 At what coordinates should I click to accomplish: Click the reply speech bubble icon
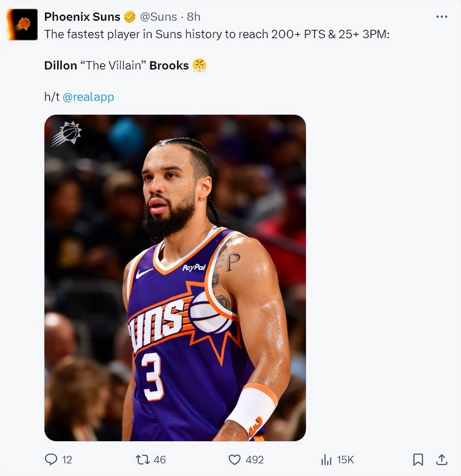tap(51, 459)
